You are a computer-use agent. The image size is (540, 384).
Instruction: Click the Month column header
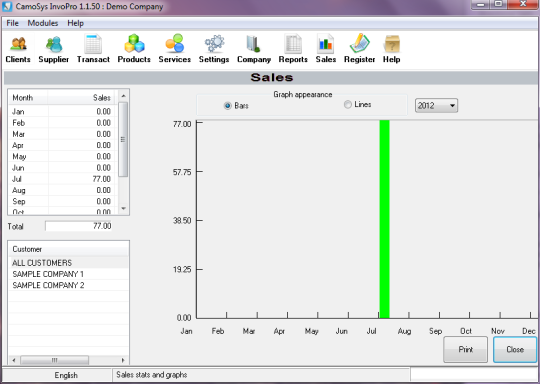(x=28, y=97)
